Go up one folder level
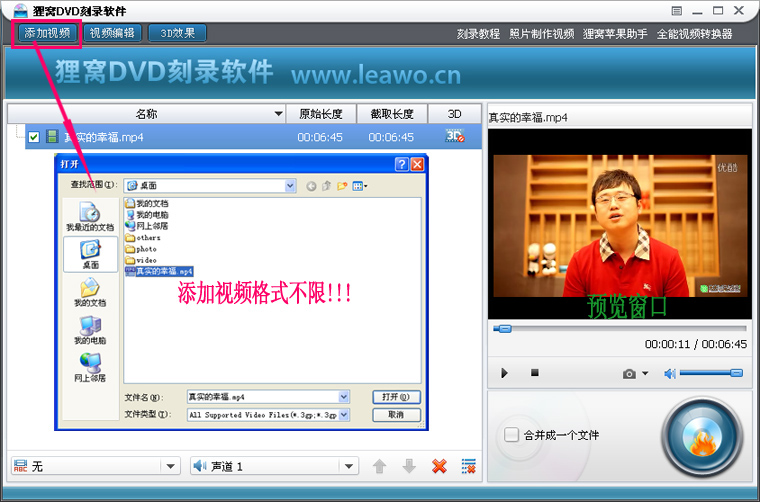 click(x=327, y=186)
